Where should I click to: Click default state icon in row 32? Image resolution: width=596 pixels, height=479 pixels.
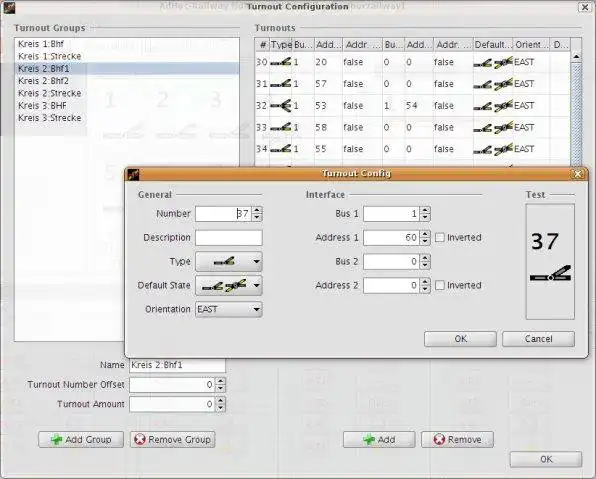pos(493,106)
